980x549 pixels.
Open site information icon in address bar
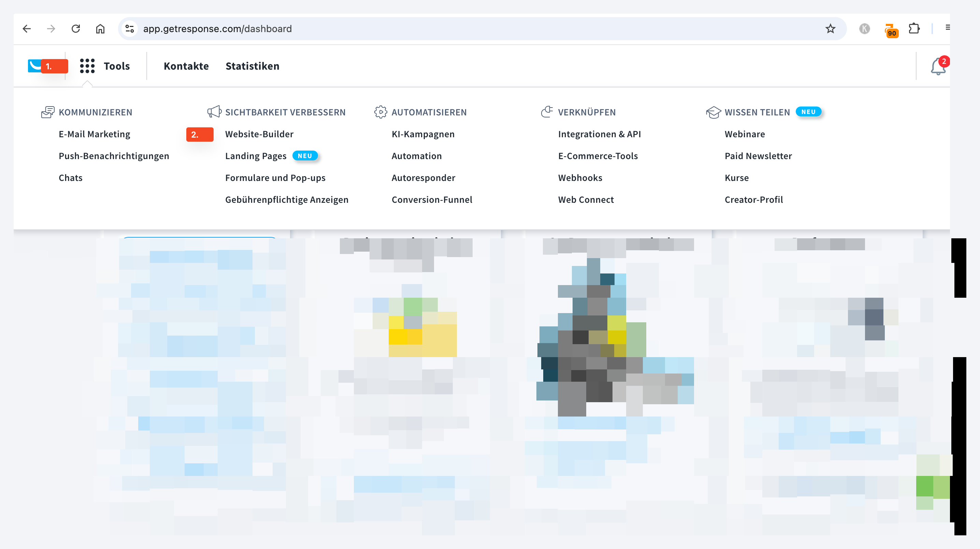point(130,29)
